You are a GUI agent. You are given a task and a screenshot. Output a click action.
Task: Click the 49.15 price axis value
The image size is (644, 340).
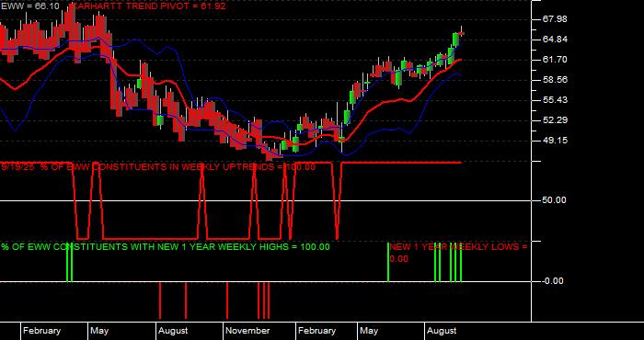tap(555, 140)
